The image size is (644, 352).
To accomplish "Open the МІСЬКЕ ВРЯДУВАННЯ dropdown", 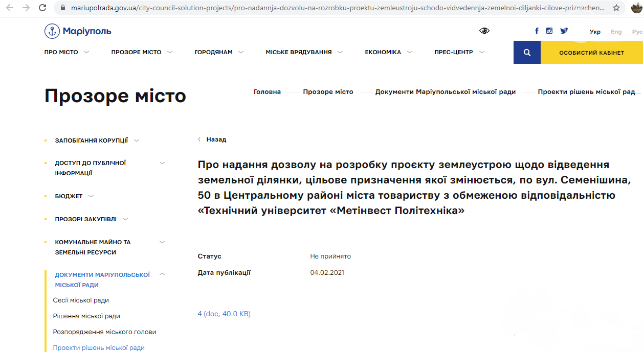I will pyautogui.click(x=304, y=52).
